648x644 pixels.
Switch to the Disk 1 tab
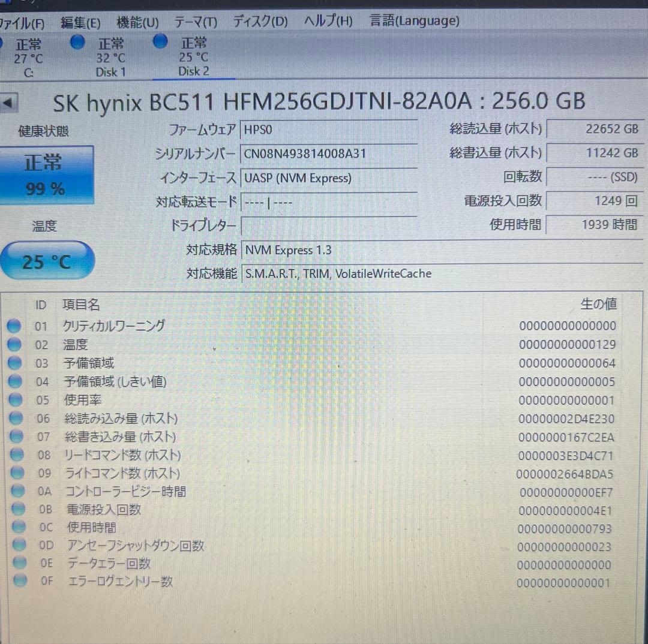pyautogui.click(x=110, y=57)
